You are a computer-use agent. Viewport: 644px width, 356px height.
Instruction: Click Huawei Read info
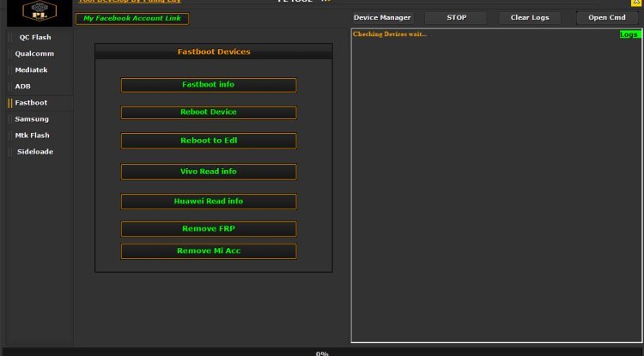[209, 202]
